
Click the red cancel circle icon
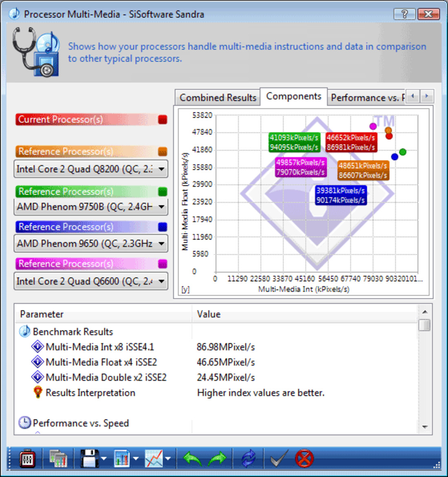click(304, 458)
